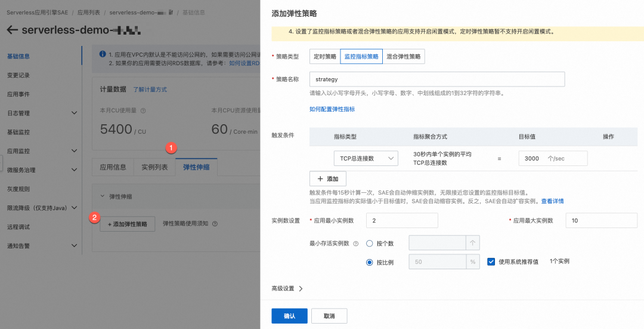Open 远程调试 in the sidebar
Viewport: 644px width, 329px height.
(18, 227)
